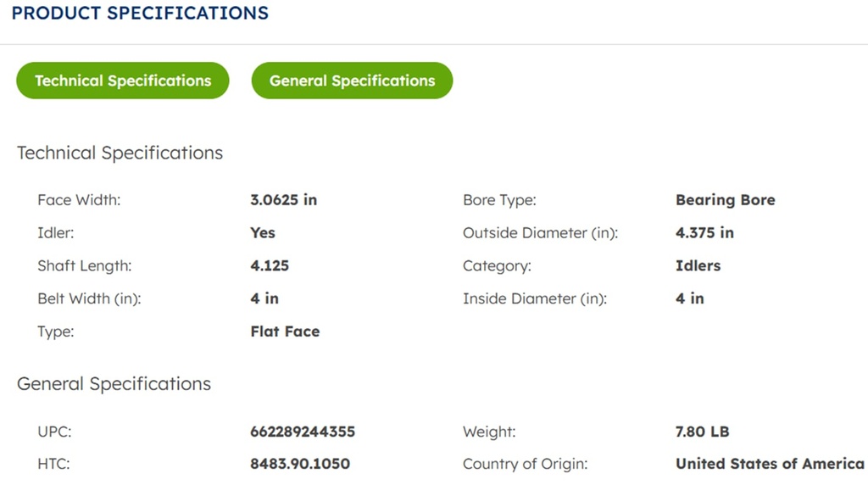Click the green Technical Specifications button

coord(123,81)
